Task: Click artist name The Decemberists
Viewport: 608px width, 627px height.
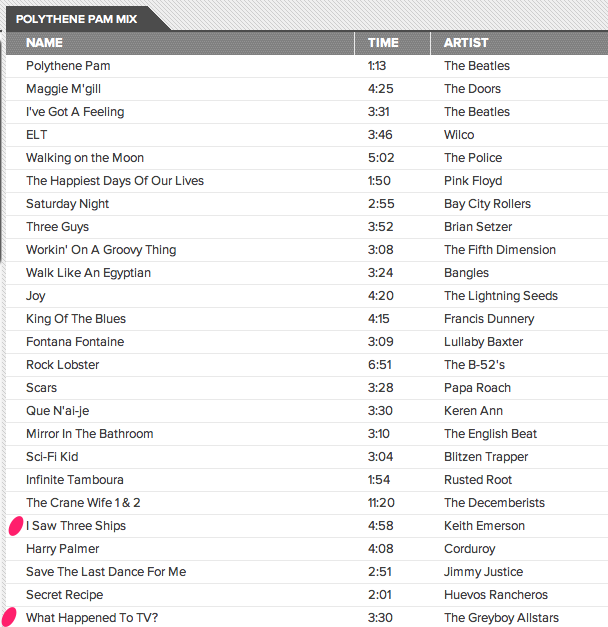Action: 495,503
